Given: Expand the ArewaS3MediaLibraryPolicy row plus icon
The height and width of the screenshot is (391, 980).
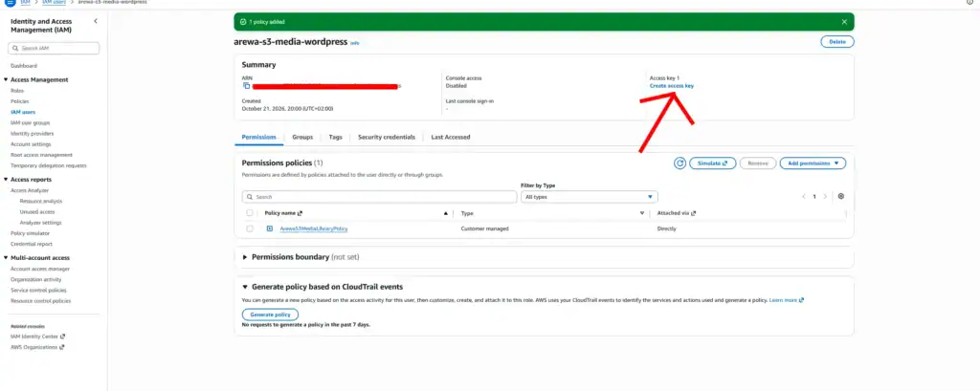Looking at the screenshot, I should (269, 228).
